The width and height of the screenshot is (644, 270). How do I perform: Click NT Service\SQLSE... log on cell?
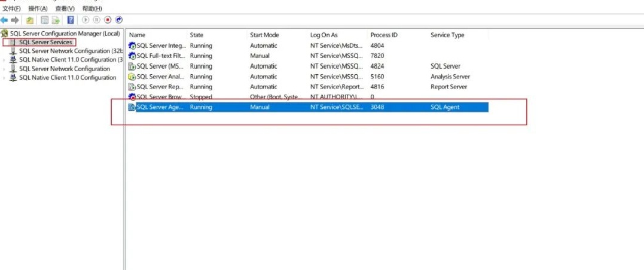tap(337, 107)
